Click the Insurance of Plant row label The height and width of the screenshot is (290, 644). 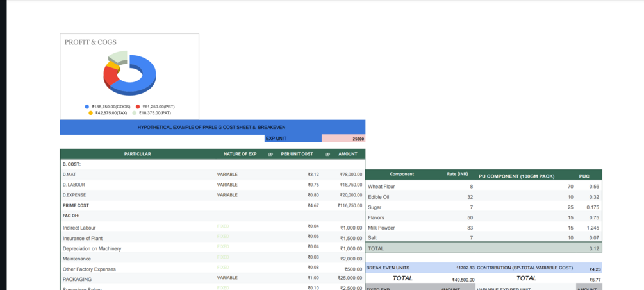pyautogui.click(x=83, y=238)
